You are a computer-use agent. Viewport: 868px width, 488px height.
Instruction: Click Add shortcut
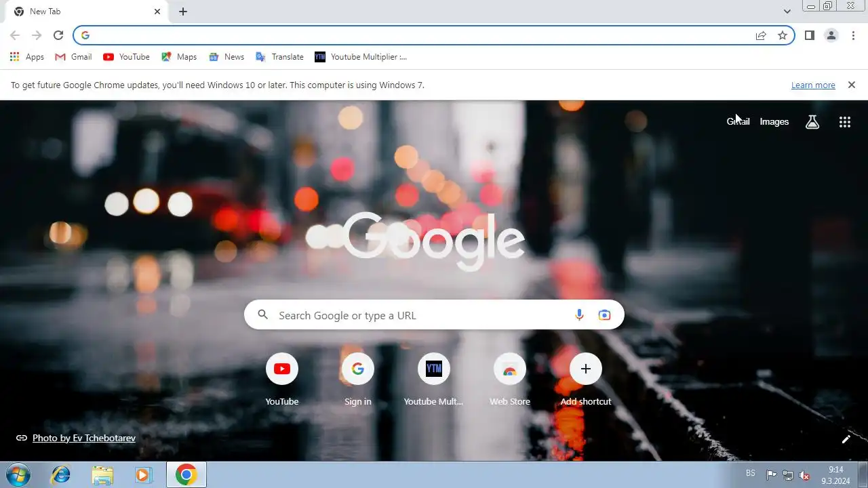pyautogui.click(x=586, y=380)
